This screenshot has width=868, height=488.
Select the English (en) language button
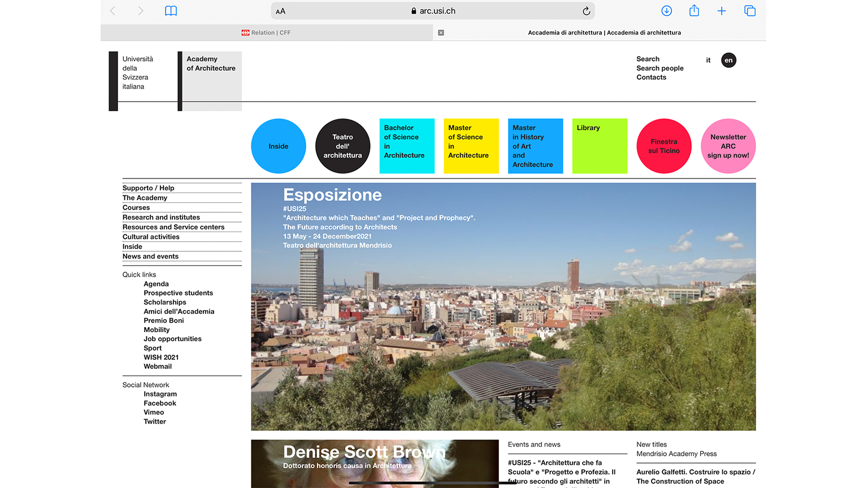[728, 60]
